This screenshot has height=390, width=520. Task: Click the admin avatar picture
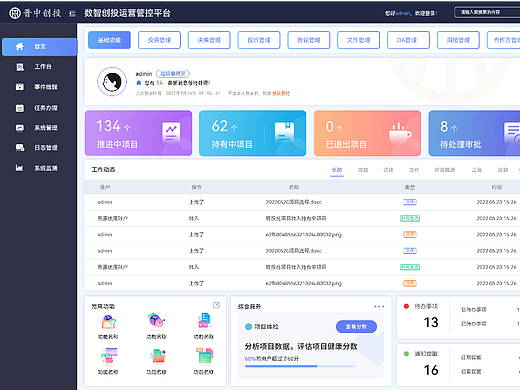pyautogui.click(x=112, y=82)
